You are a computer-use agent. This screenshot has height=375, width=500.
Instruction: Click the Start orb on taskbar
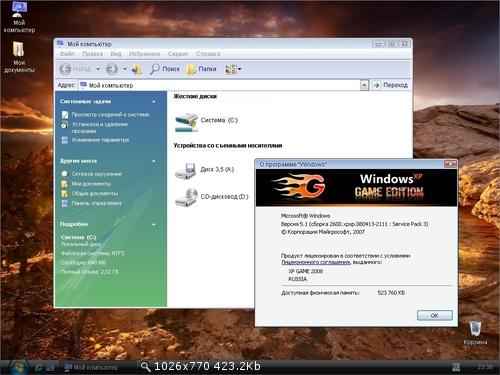(18, 367)
